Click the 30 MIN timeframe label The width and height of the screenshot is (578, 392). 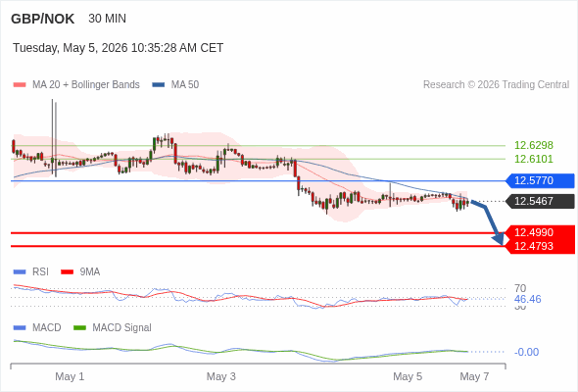coord(107,19)
